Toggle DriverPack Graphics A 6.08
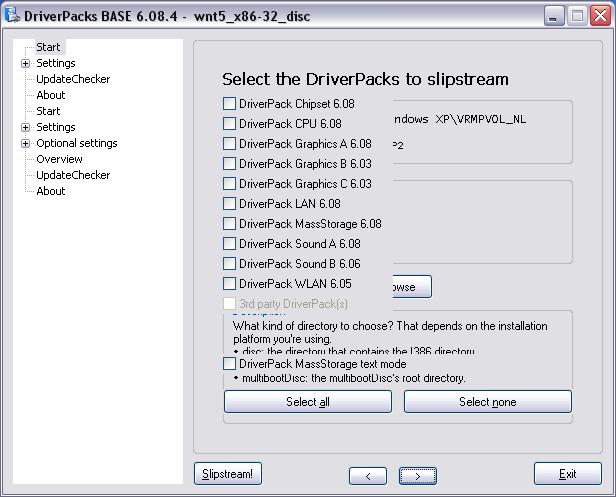616x497 pixels. (230, 144)
